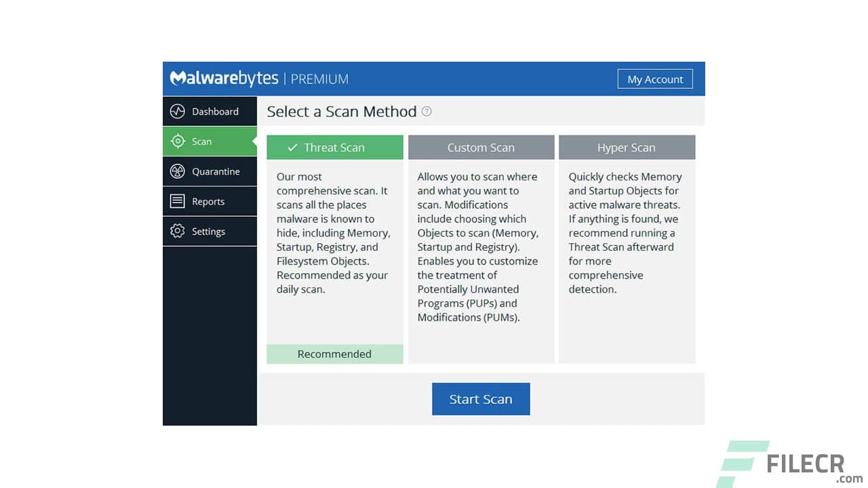Open Settings using the gear icon
Image resolution: width=868 pixels, height=488 pixels.
pyautogui.click(x=178, y=231)
